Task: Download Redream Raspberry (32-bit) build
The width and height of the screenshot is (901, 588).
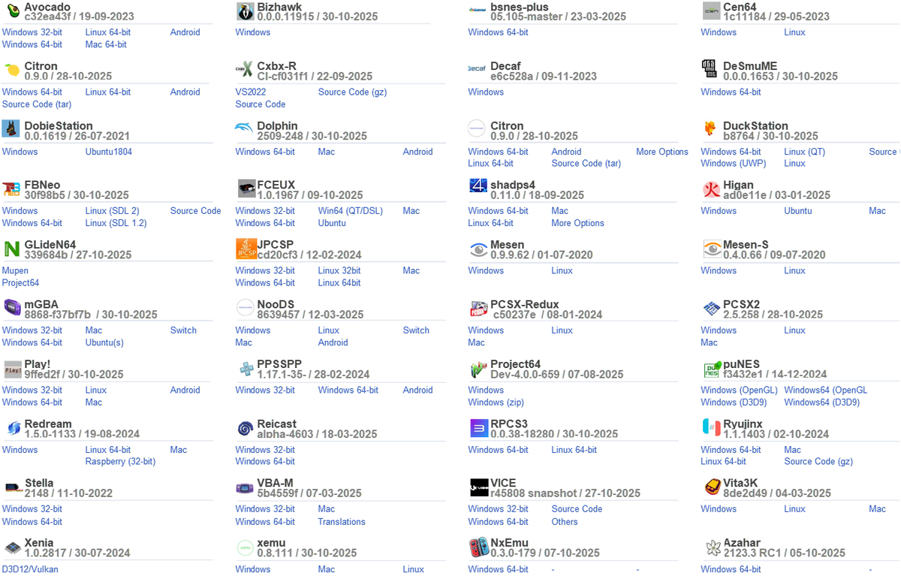Action: 120,461
